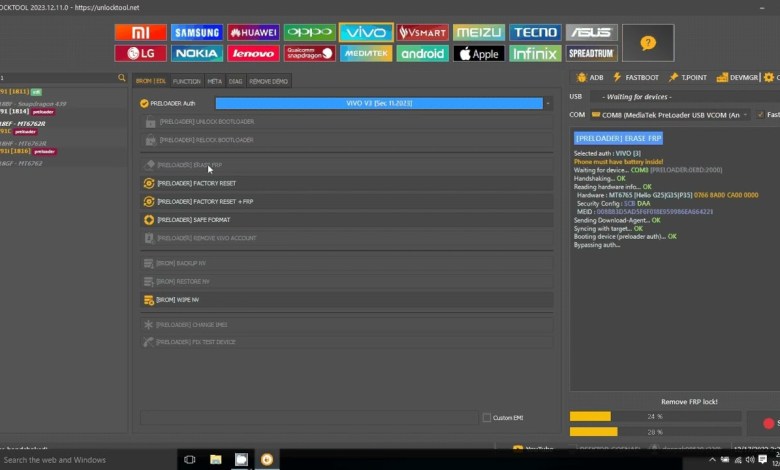Click the red Stop button icon

point(768,424)
